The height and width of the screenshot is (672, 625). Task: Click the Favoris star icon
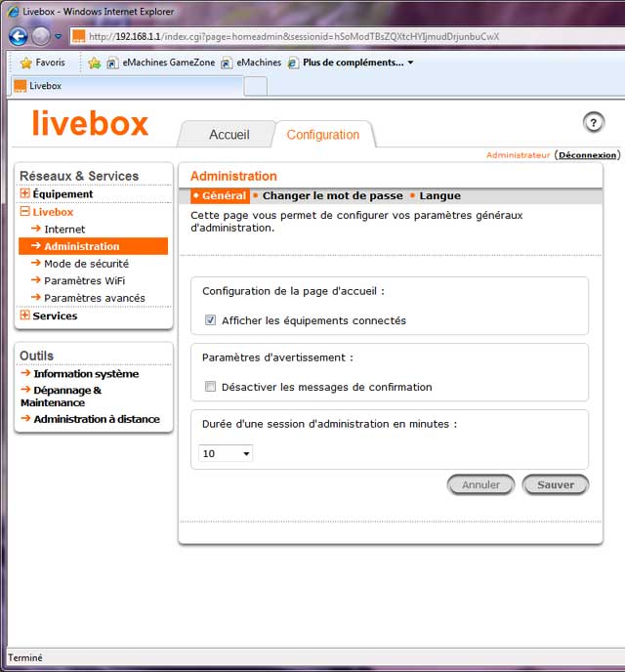26,63
